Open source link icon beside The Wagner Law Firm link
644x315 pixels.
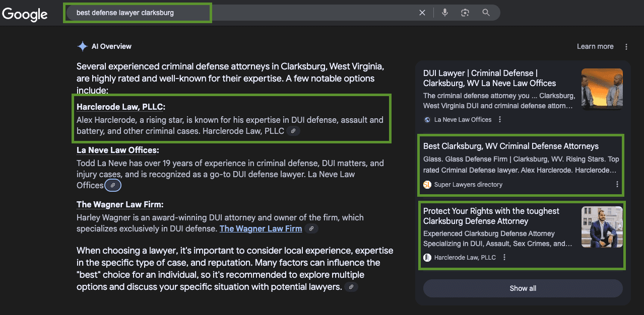tap(311, 228)
